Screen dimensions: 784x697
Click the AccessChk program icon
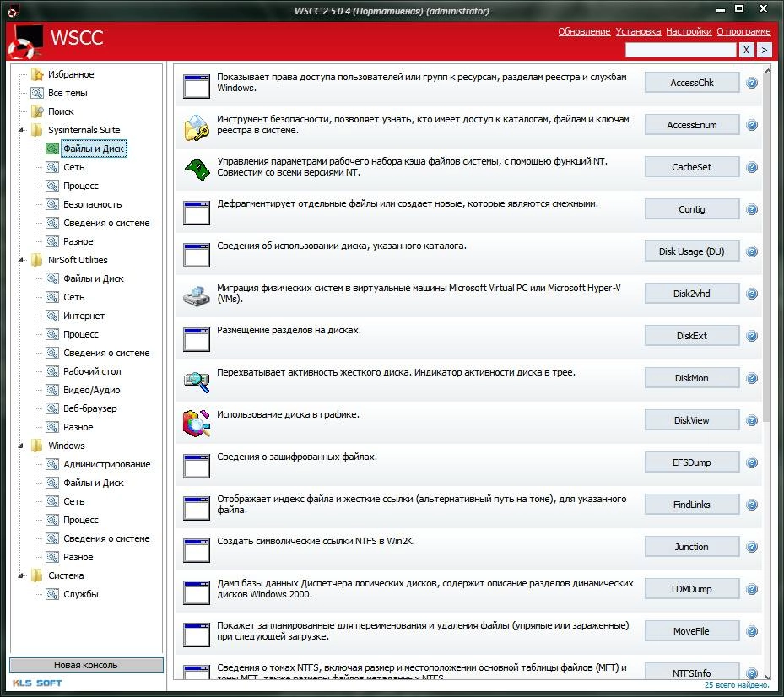(x=196, y=86)
